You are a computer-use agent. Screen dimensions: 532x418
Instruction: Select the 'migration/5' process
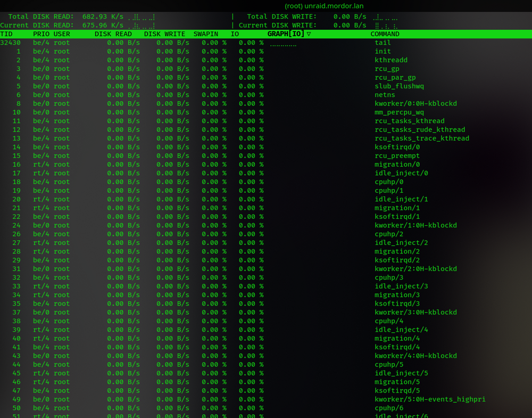(397, 382)
